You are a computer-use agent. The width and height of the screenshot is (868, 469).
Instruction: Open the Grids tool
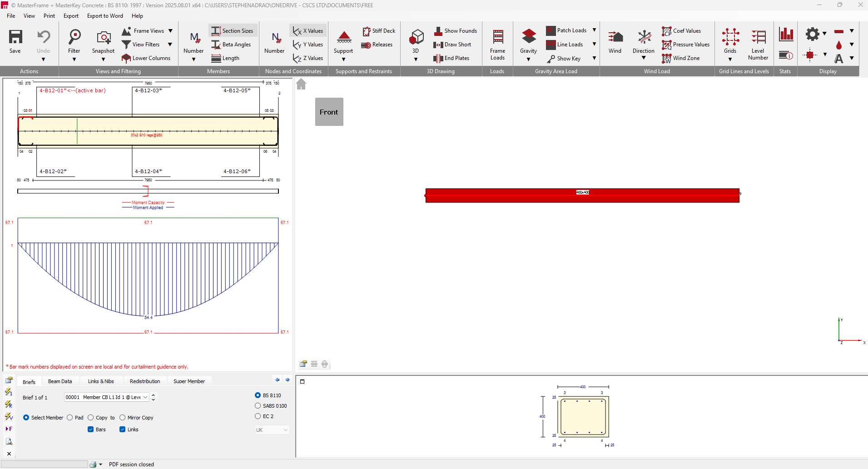point(730,37)
